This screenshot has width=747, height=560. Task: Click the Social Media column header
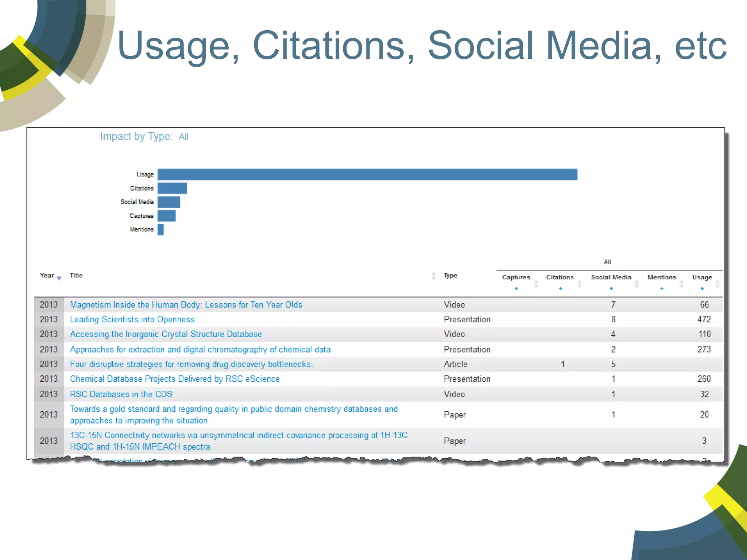click(611, 277)
